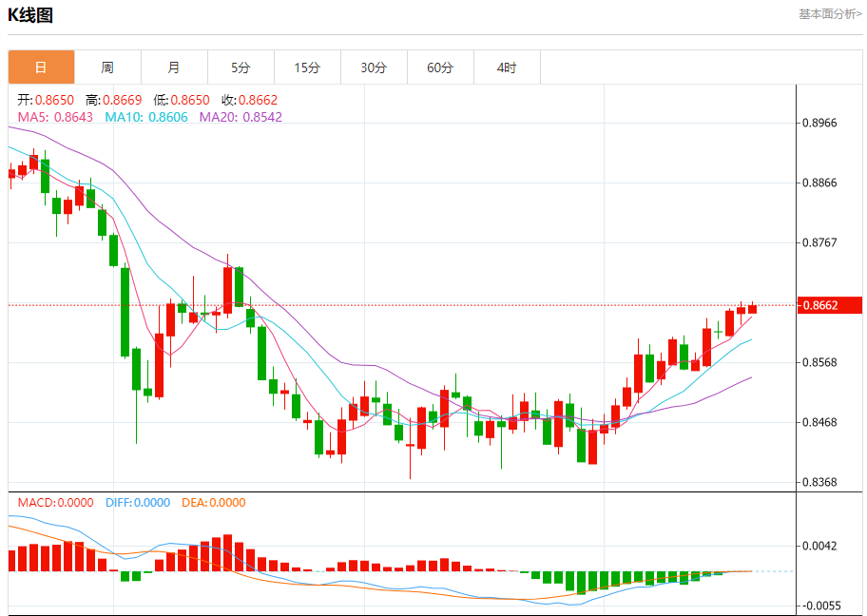
Task: Click the MA20: 0.8542 legend
Action: [241, 117]
